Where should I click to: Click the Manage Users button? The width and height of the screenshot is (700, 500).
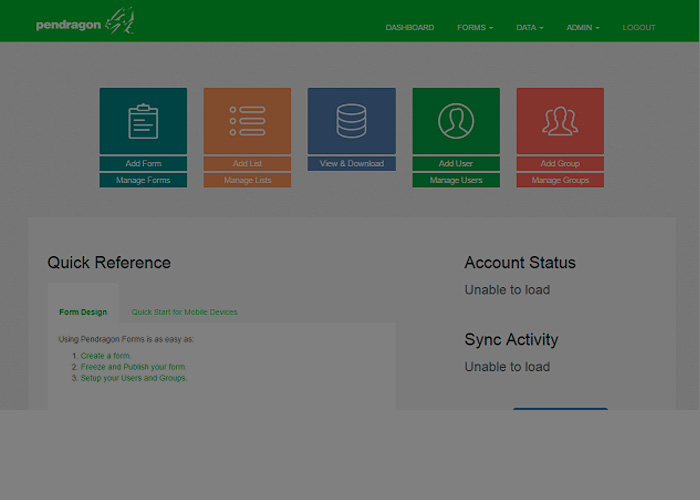click(456, 180)
